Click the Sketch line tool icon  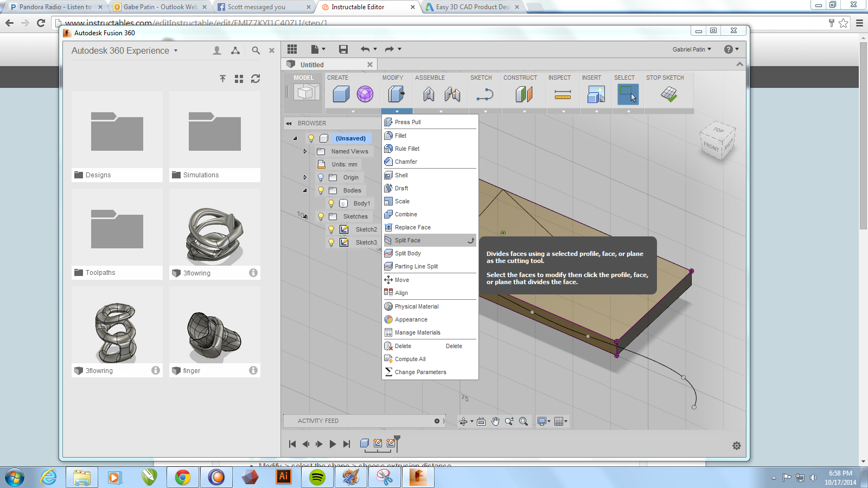point(485,95)
